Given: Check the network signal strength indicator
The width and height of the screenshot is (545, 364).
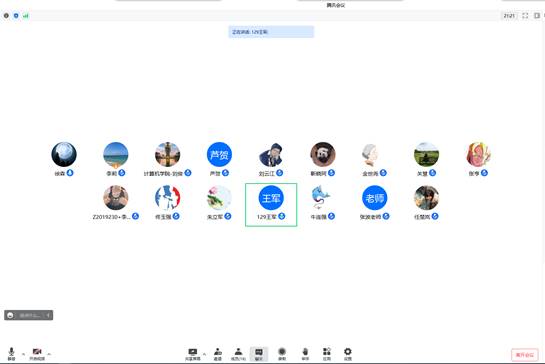Looking at the screenshot, I should (26, 16).
